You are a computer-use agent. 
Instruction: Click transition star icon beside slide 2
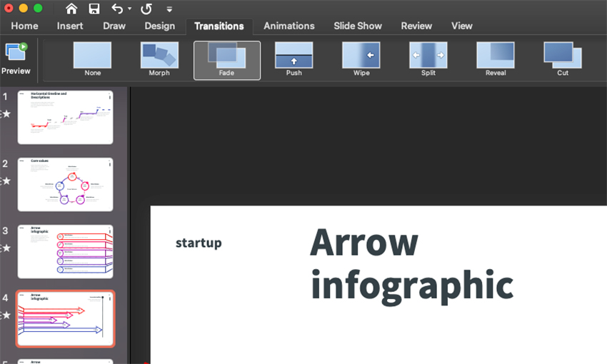pos(6,181)
